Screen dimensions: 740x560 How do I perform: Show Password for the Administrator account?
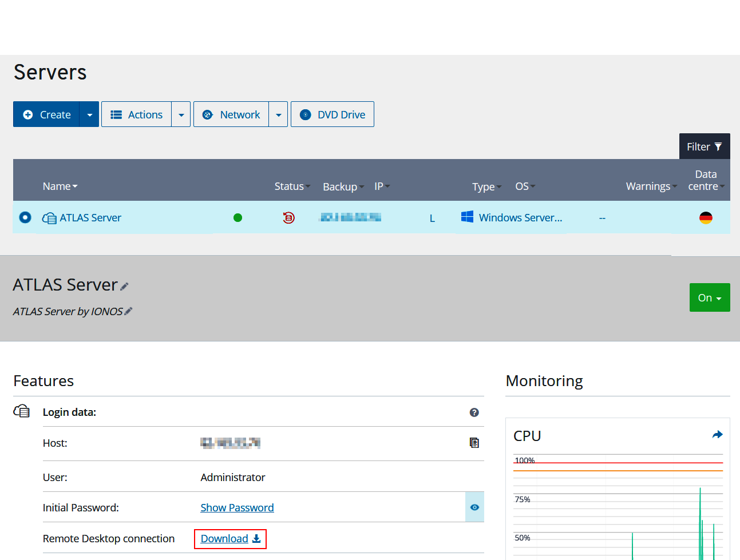(237, 507)
